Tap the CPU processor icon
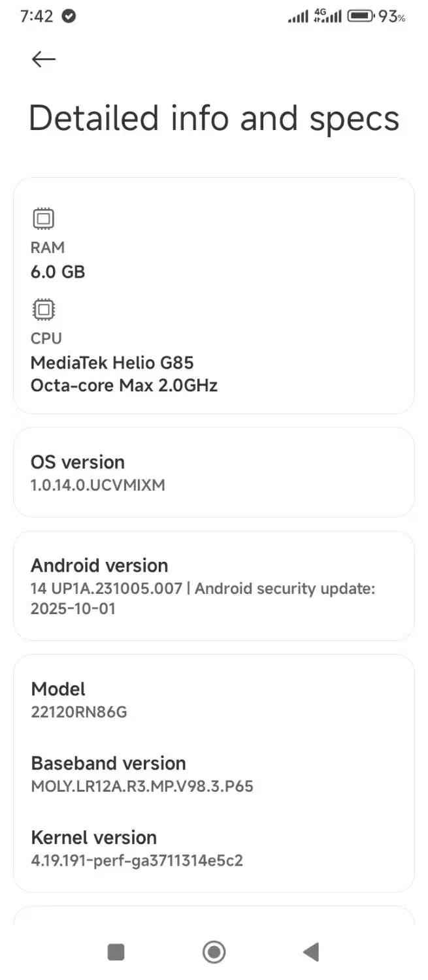The image size is (428, 980). coord(44,309)
